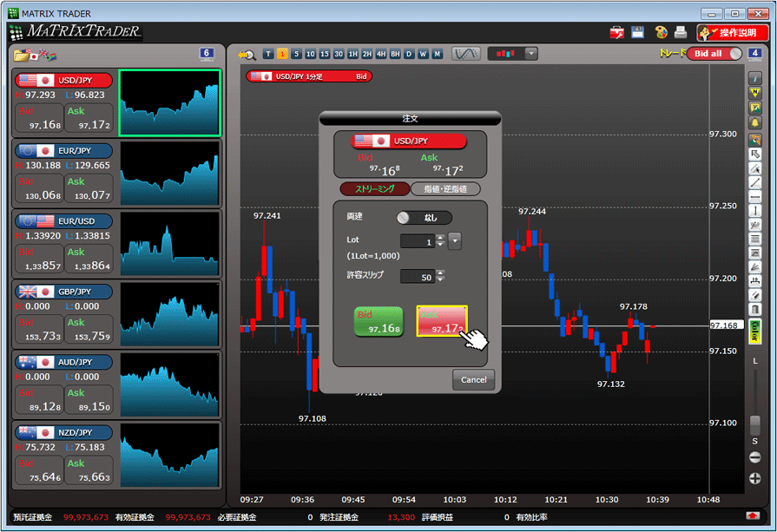Select the M monthly timeframe
This screenshot has height=532, width=777.
[x=437, y=54]
